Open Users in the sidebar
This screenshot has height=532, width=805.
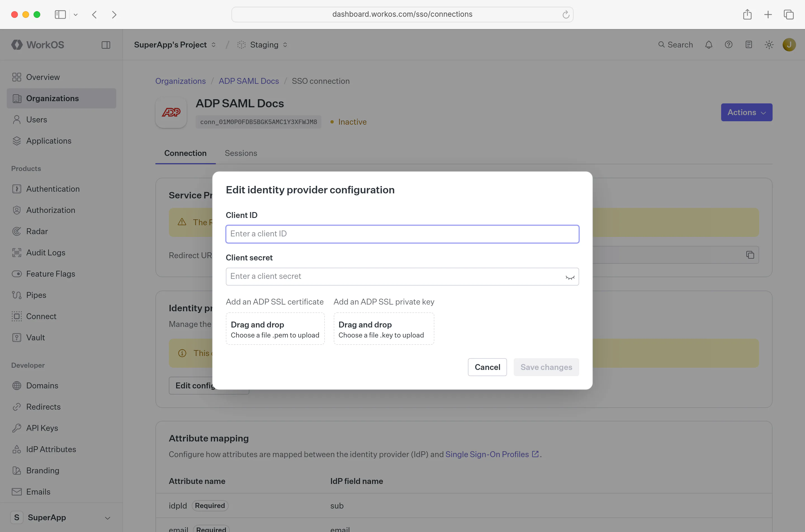tap(61, 119)
